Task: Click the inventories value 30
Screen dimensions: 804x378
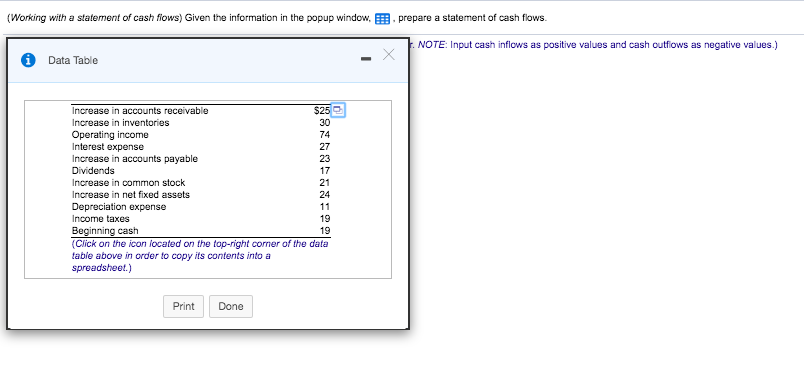Action: 325,123
